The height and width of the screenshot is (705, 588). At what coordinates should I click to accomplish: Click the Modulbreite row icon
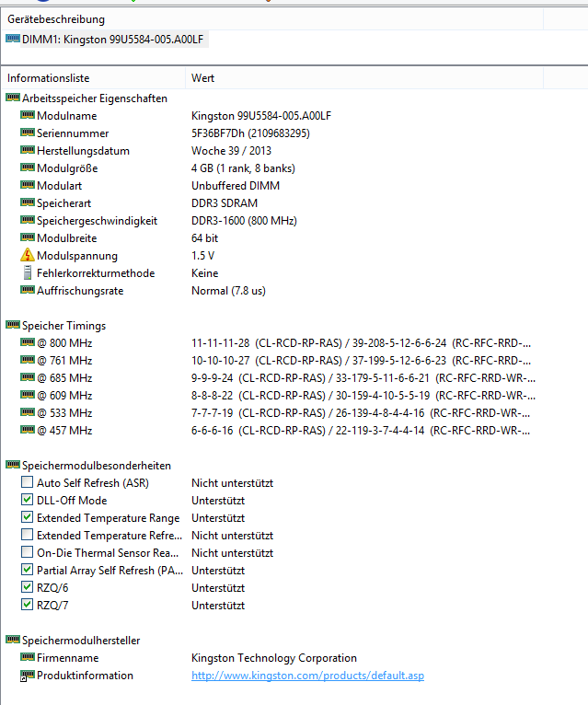click(28, 237)
